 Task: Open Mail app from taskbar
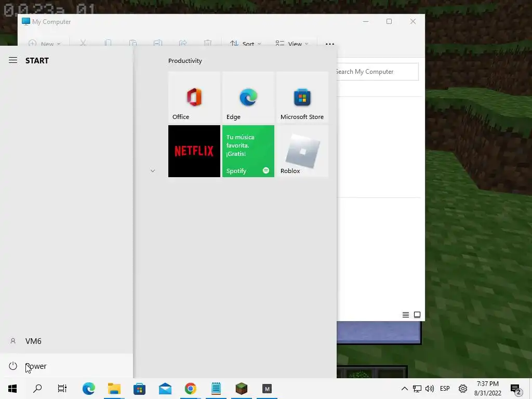click(165, 389)
